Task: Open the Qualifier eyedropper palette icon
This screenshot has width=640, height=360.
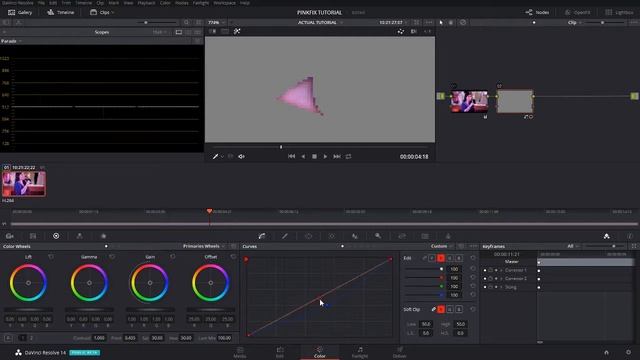Action: click(285, 236)
